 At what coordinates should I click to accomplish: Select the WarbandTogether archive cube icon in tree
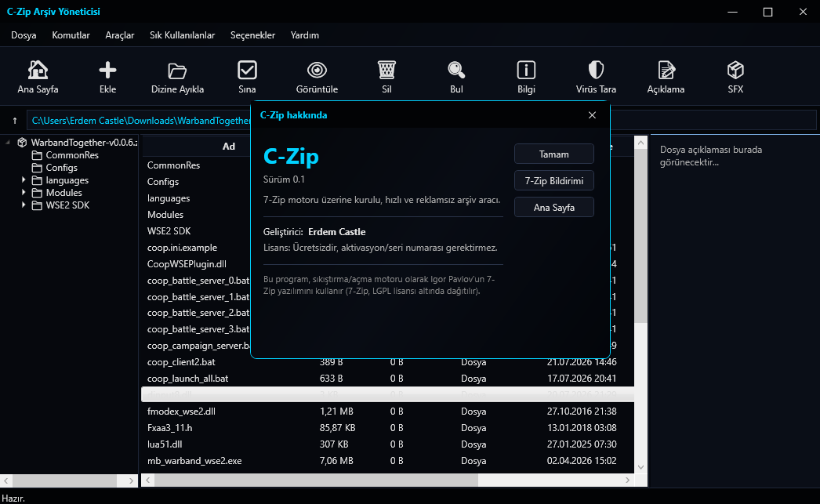click(22, 142)
